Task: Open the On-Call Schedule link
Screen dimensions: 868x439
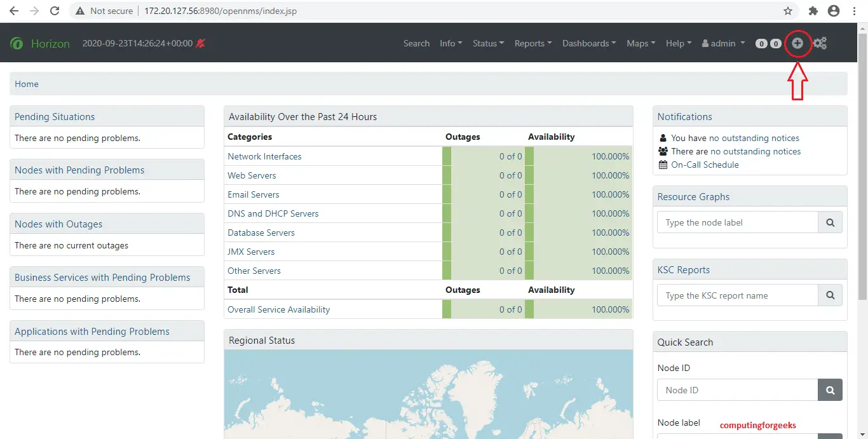Action: pyautogui.click(x=705, y=165)
